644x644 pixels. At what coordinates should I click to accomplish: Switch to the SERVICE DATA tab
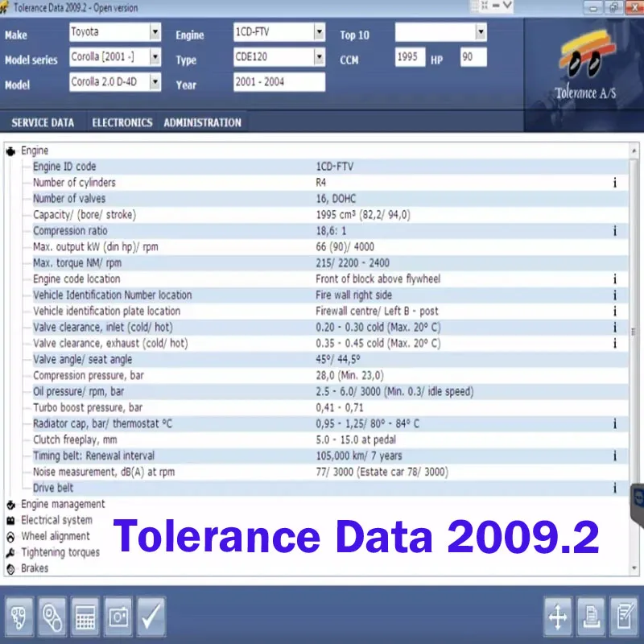43,123
